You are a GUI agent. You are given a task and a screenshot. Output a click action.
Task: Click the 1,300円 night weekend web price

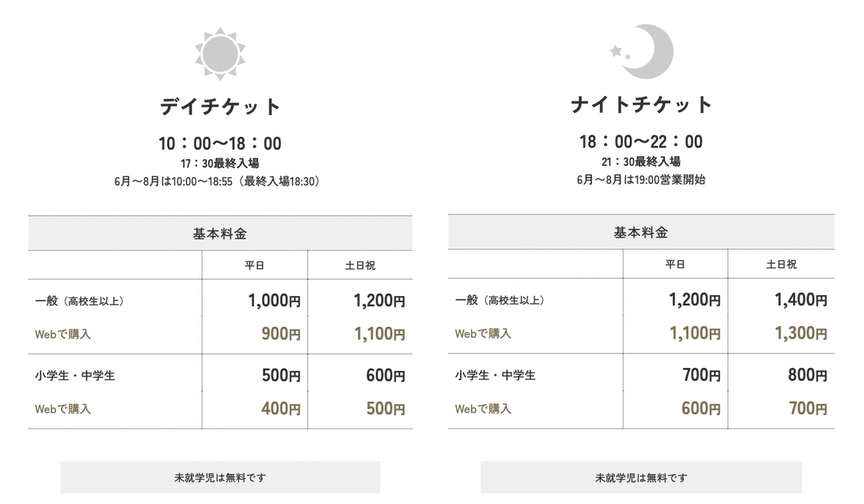point(801,333)
